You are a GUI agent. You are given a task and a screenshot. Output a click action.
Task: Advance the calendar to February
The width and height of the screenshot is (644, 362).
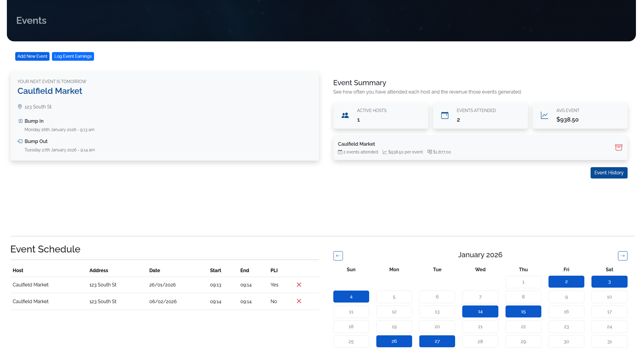623,255
